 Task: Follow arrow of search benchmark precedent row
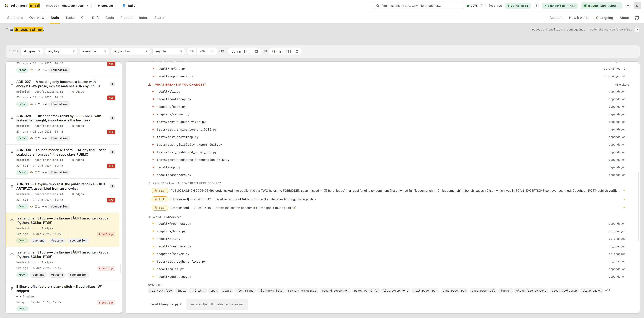point(624,208)
